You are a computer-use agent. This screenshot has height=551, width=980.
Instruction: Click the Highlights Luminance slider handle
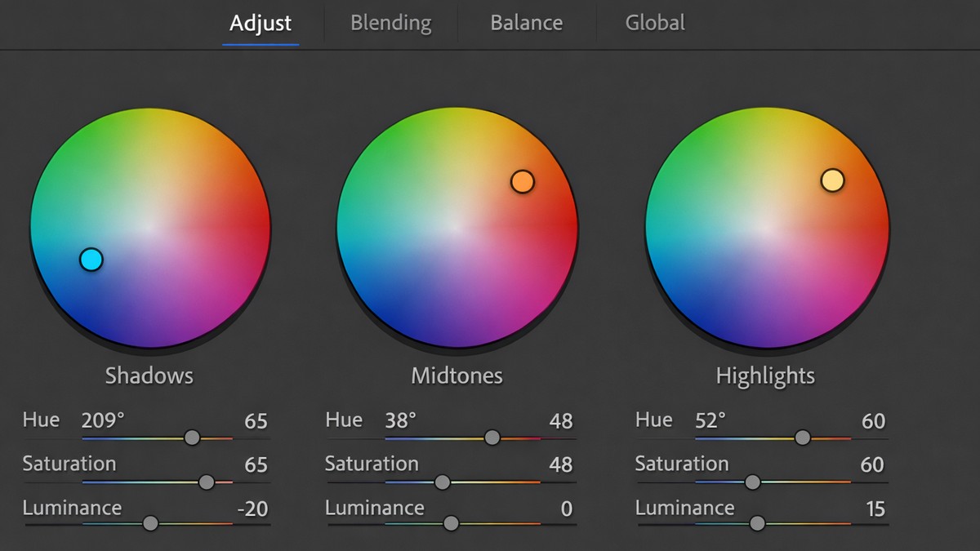point(757,523)
